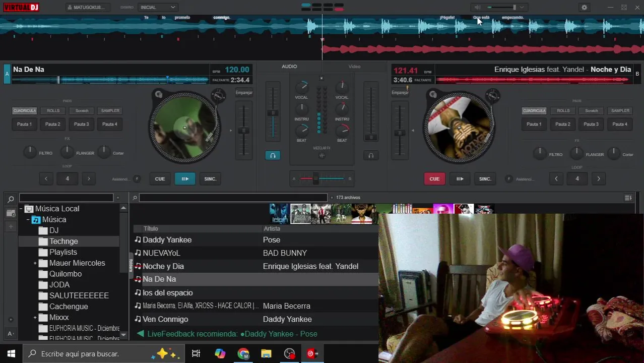The width and height of the screenshot is (644, 363).
Task: Click the file search input field
Action: click(233, 198)
